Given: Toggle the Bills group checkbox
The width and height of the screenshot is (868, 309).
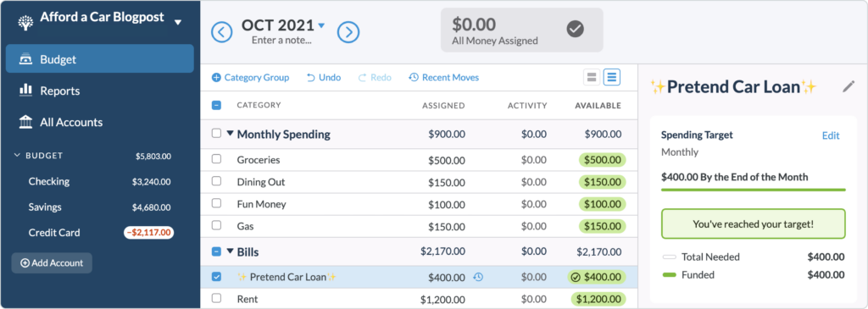Looking at the screenshot, I should (216, 251).
